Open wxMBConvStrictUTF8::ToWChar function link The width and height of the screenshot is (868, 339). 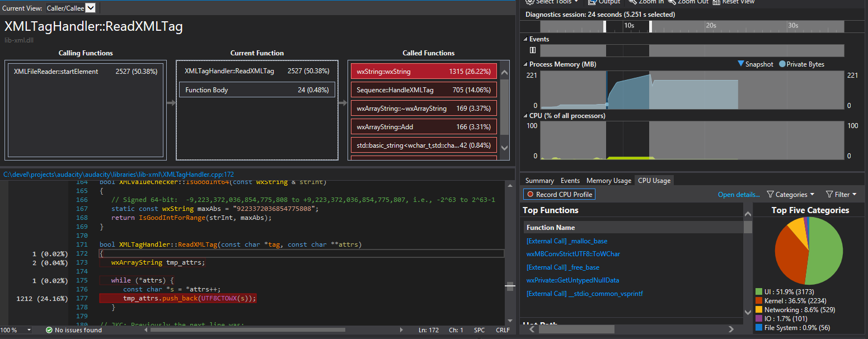click(573, 254)
